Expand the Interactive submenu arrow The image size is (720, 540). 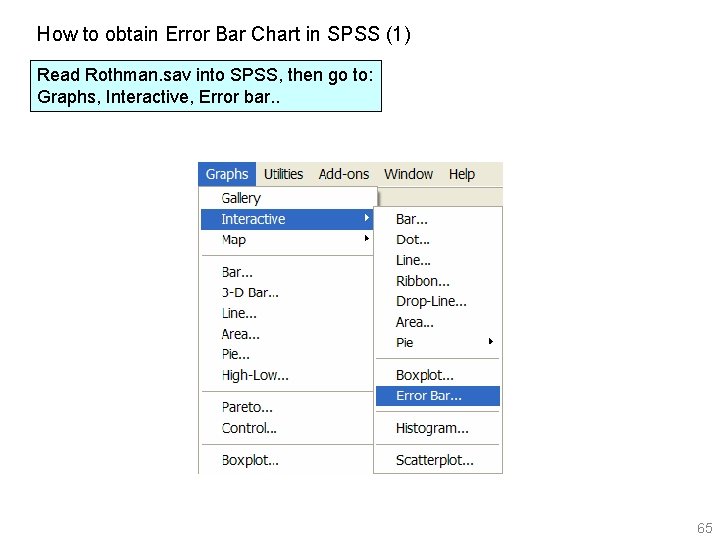point(366,218)
